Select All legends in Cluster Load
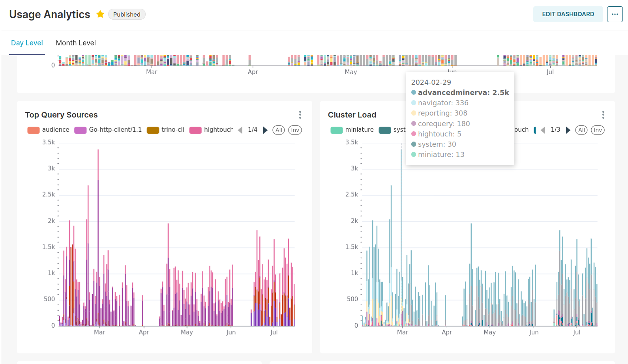 (581, 130)
